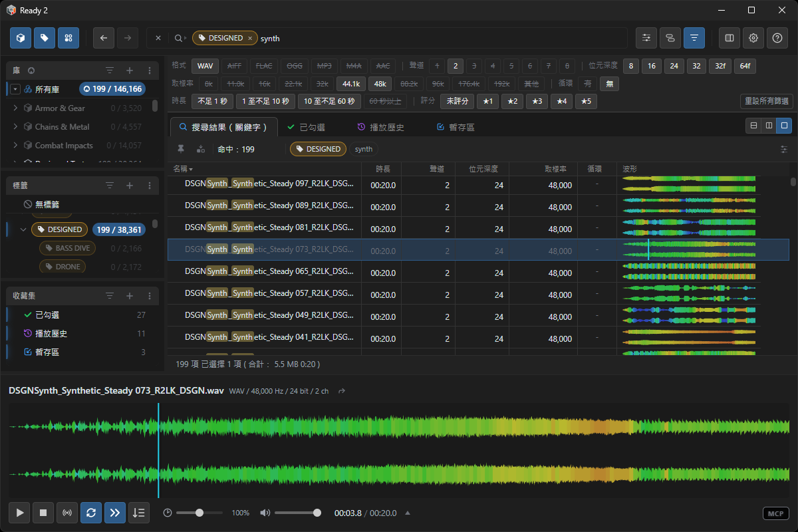798x532 pixels.
Task: Toggle the loop playback icon
Action: (x=91, y=513)
